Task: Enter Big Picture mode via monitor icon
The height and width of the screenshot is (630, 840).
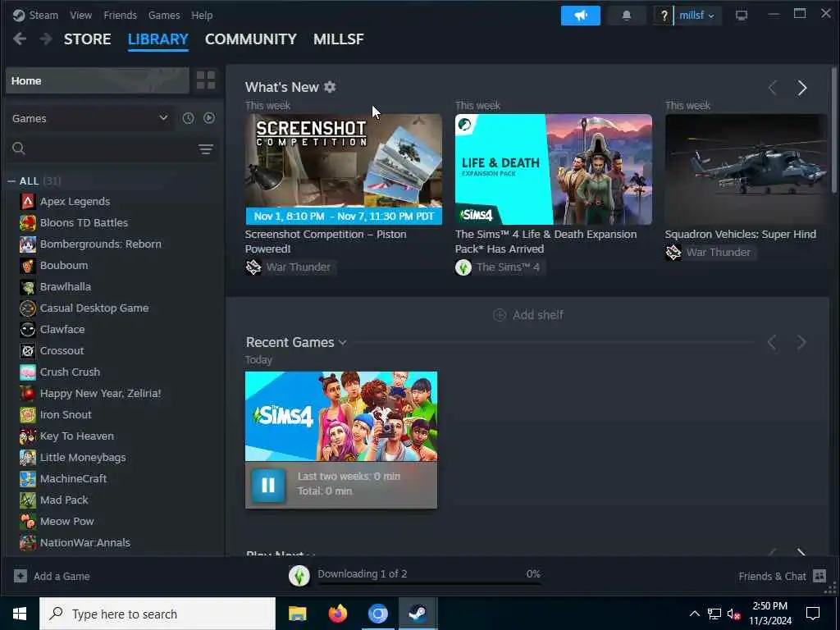Action: [742, 16]
